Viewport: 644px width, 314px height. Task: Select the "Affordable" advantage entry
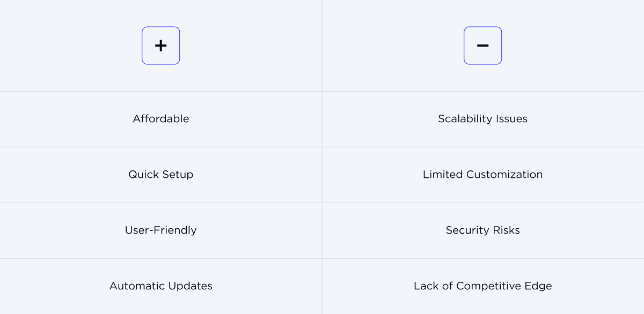[x=161, y=119]
